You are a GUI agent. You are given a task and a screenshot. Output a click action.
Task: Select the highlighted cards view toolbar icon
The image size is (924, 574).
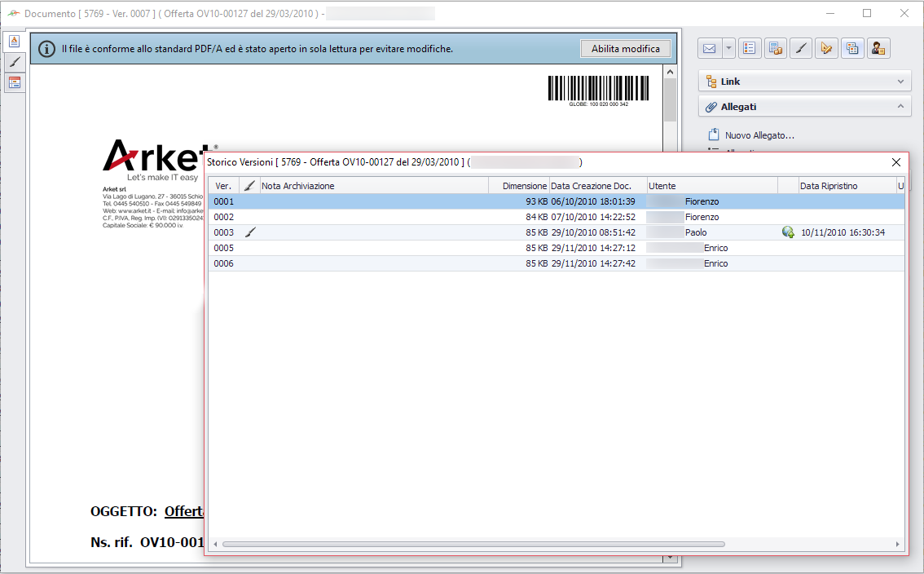click(853, 47)
